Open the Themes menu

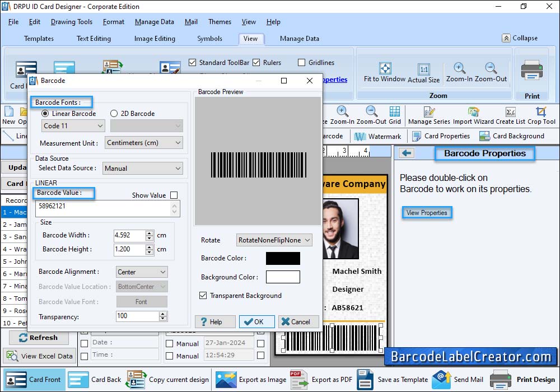point(220,22)
